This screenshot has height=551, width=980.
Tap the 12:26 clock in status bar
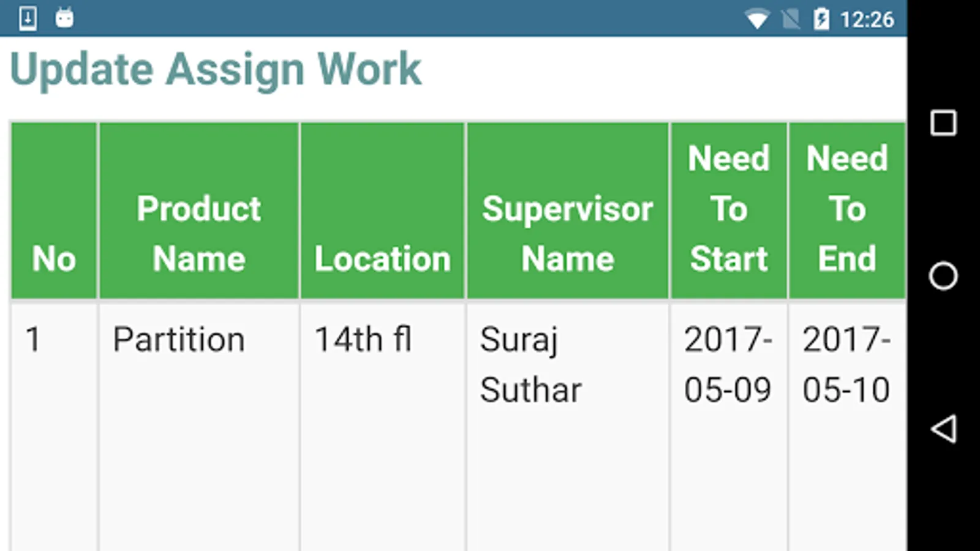click(x=867, y=20)
